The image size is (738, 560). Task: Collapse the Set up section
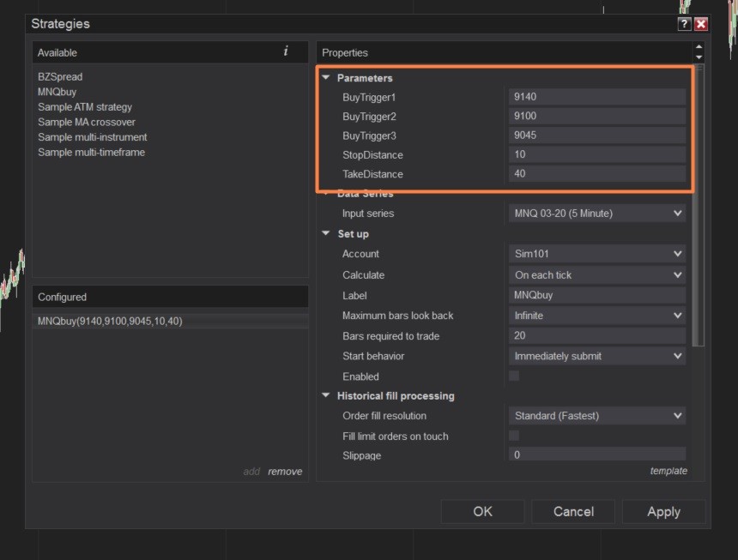click(x=326, y=233)
